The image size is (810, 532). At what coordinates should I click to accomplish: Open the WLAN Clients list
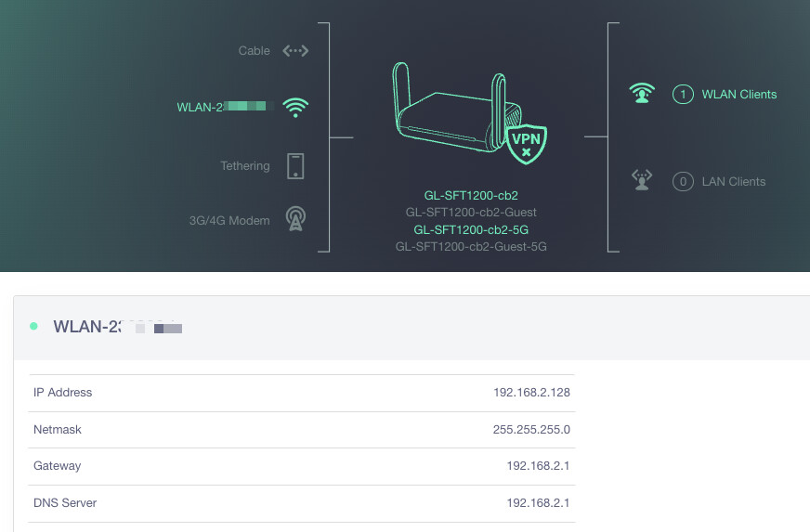pyautogui.click(x=738, y=95)
